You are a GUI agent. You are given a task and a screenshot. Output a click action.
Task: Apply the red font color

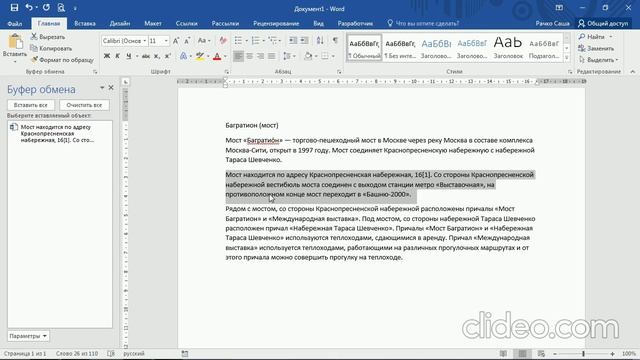click(x=217, y=56)
